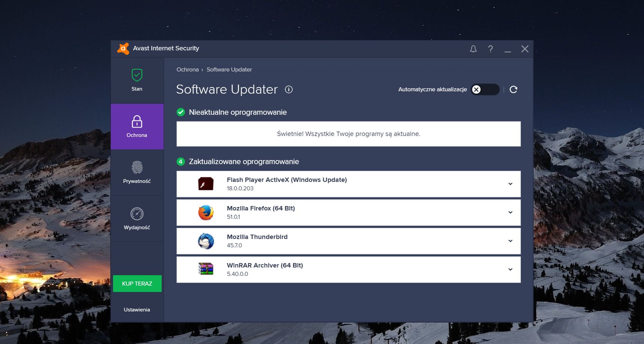Image resolution: width=644 pixels, height=344 pixels.
Task: Click the KUP TERAZ button
Action: pyautogui.click(x=137, y=284)
